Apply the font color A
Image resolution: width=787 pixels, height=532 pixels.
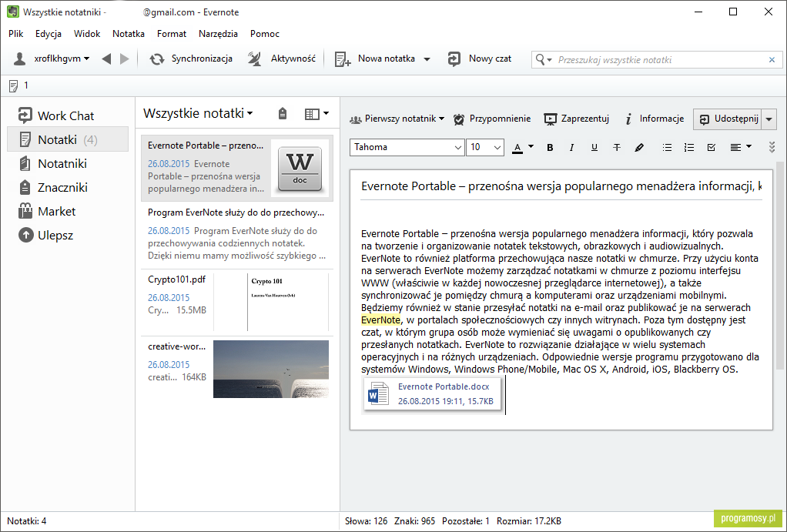click(x=517, y=148)
